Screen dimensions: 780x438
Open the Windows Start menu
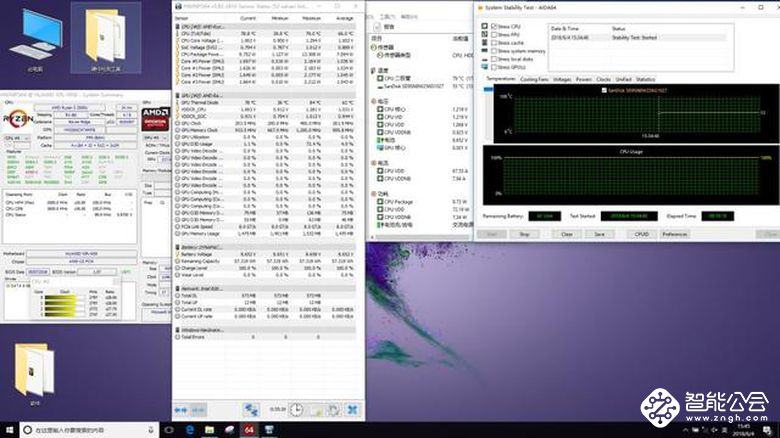[x=9, y=430]
